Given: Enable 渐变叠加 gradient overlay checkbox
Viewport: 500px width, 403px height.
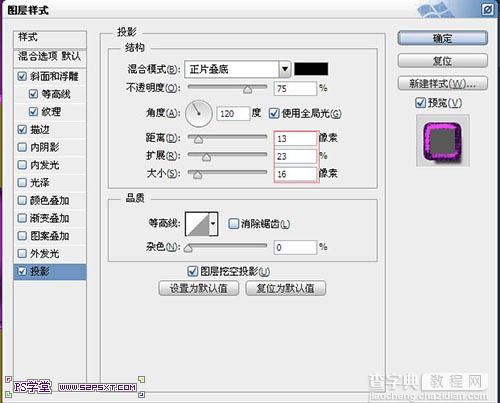Looking at the screenshot, I should pyautogui.click(x=22, y=218).
